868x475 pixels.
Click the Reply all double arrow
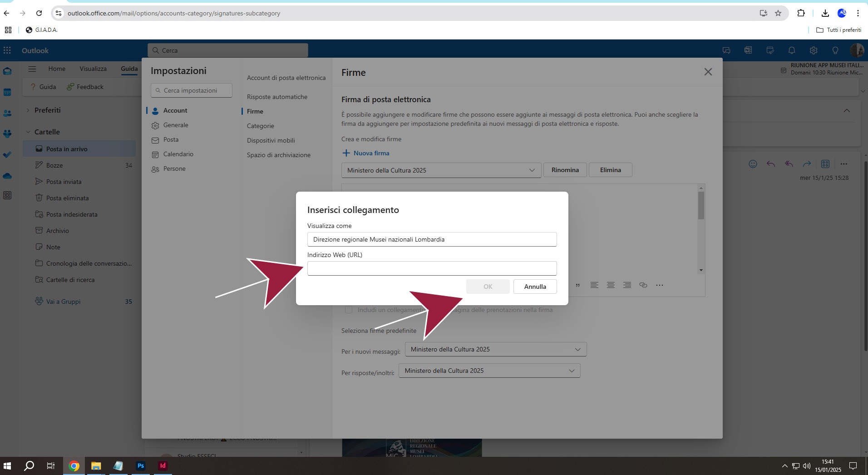point(789,164)
